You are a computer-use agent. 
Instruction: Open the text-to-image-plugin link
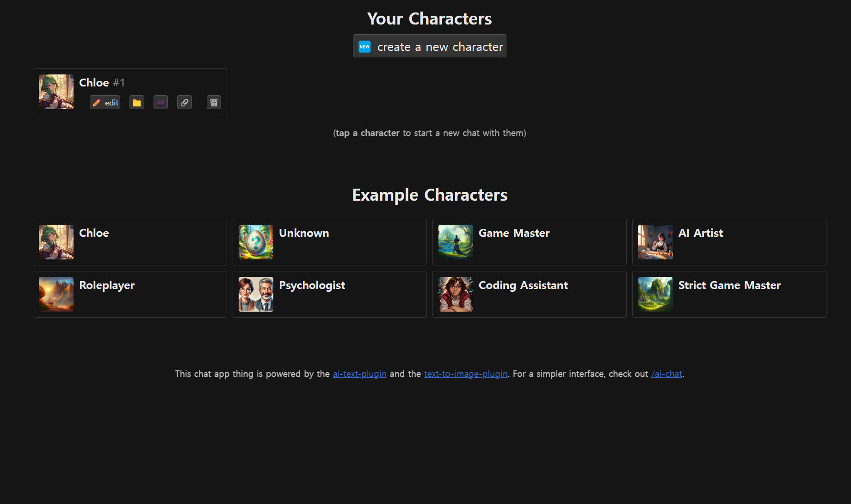(466, 374)
